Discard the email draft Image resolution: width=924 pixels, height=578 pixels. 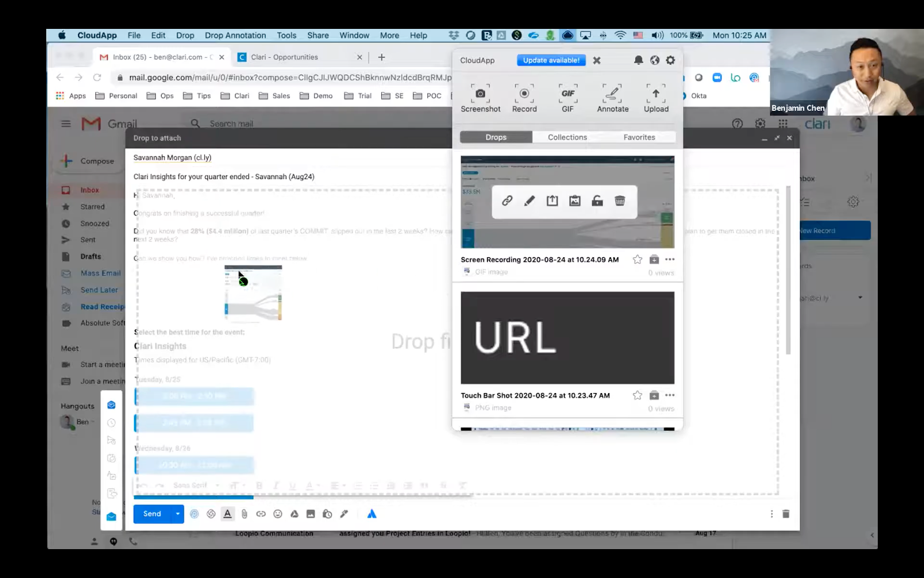[786, 514]
